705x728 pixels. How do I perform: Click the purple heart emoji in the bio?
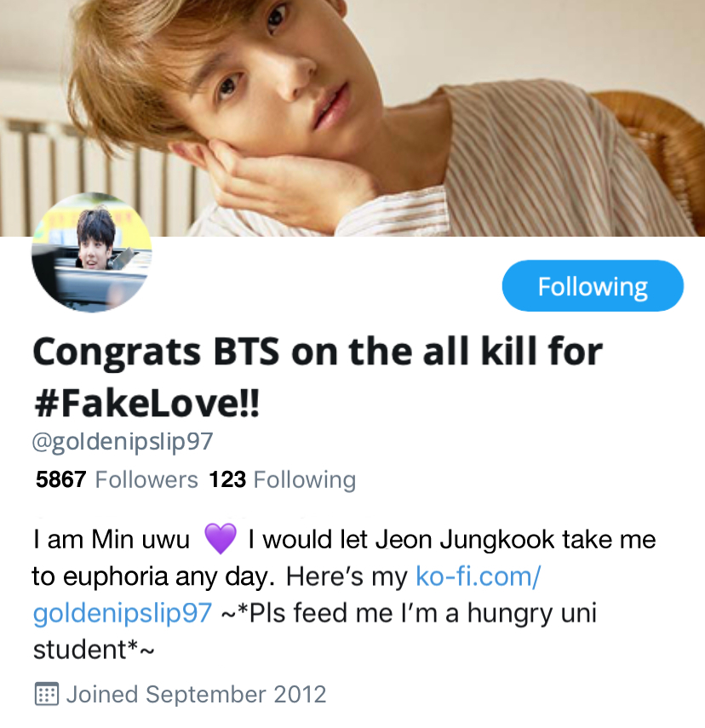coord(221,539)
